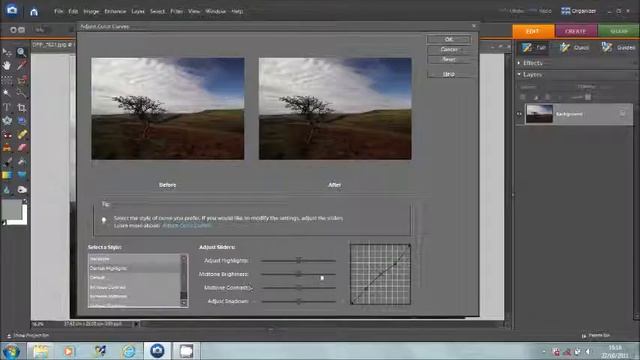Screen dimensions: 640x360
Task: Click the Midtone Brightness slider handle
Action: click(299, 274)
